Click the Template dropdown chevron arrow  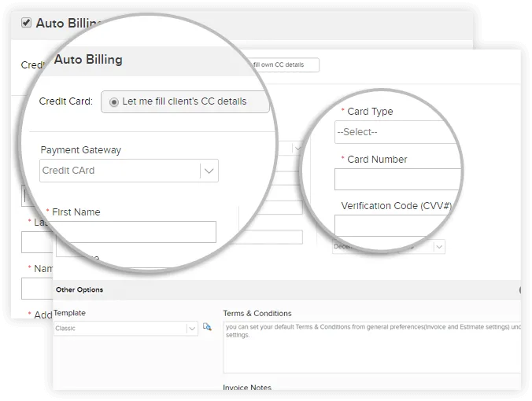coord(192,329)
